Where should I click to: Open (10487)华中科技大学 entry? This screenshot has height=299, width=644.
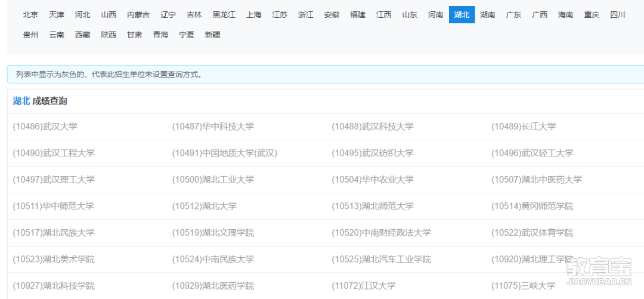click(213, 127)
